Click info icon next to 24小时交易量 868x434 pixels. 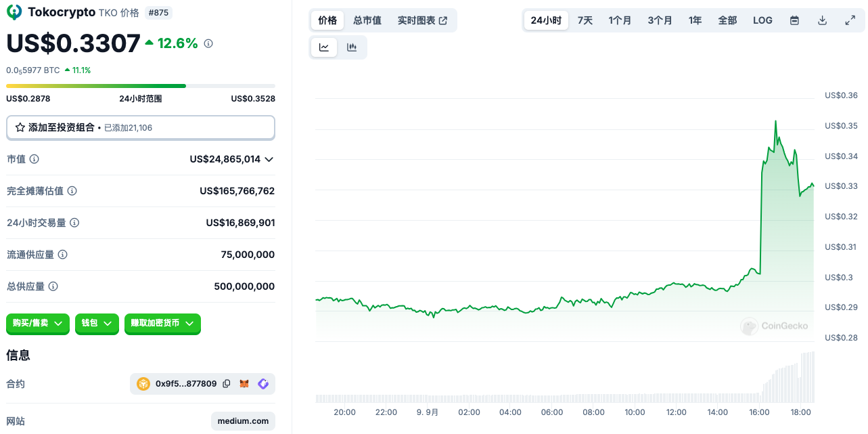(74, 223)
